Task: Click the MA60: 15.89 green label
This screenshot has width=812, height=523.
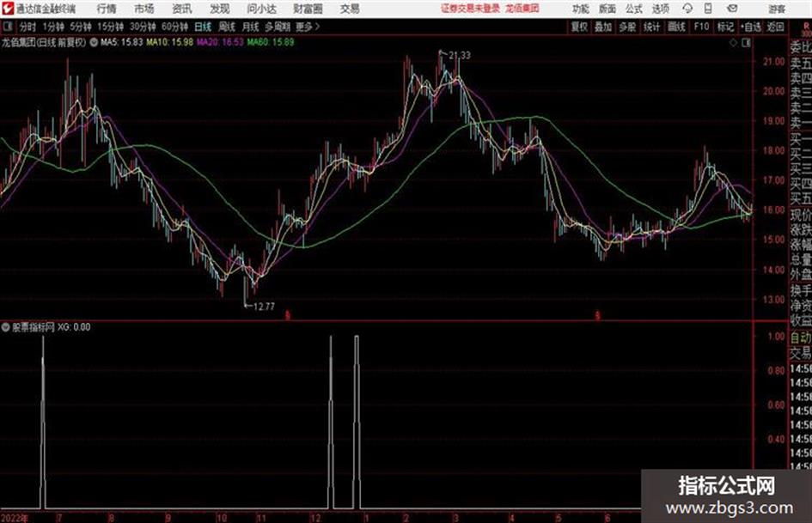Action: (x=271, y=42)
